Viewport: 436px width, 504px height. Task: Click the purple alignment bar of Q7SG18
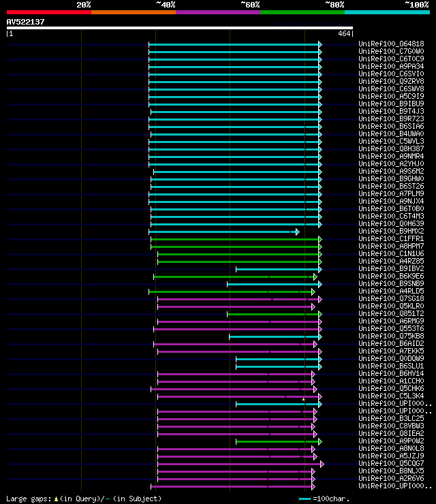[x=240, y=299]
